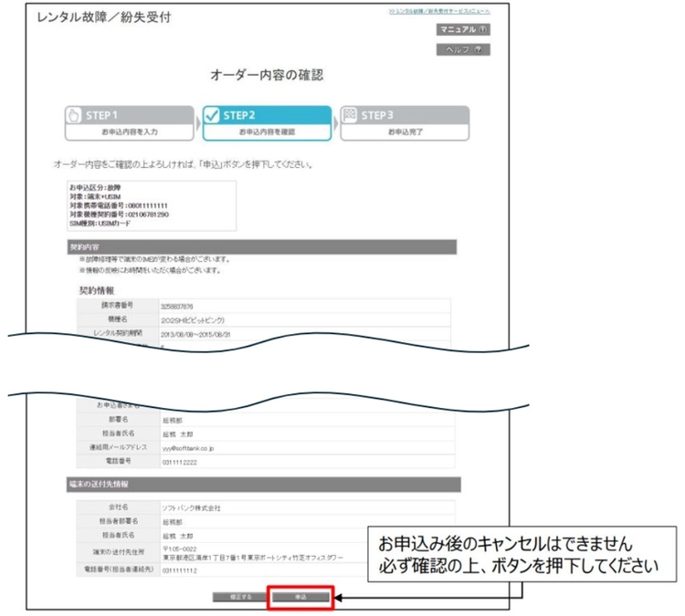Viewport: 685px width, 616px height.
Task: Select the お申込内容を確認 step label
Action: [x=267, y=131]
